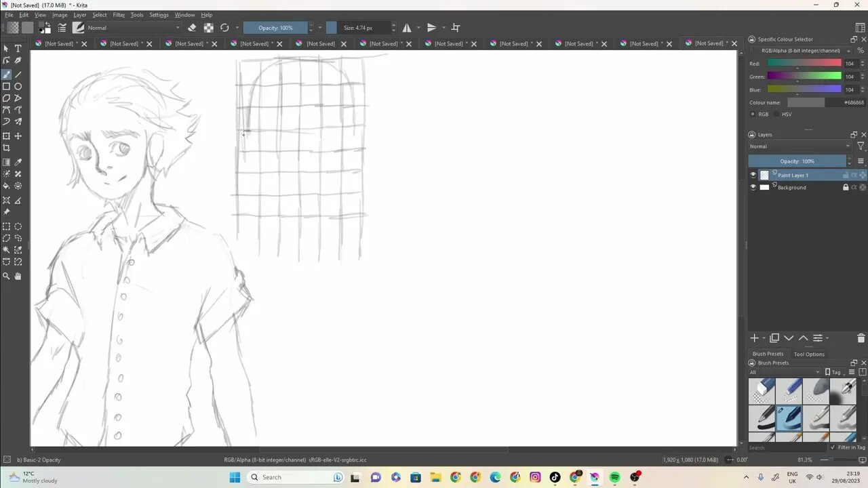This screenshot has width=868, height=488.
Task: Select the HSV radio button
Action: 776,114
